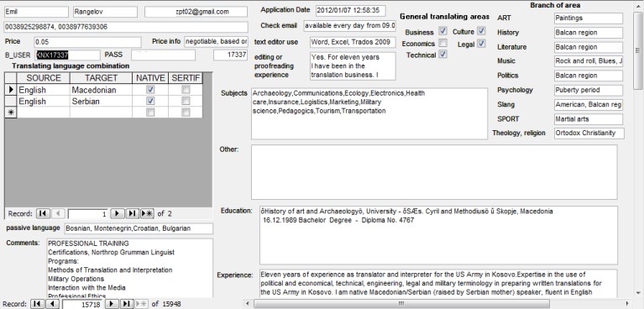The height and width of the screenshot is (309, 644).
Task: Click the ART field showing Paintings
Action: [x=588, y=18]
